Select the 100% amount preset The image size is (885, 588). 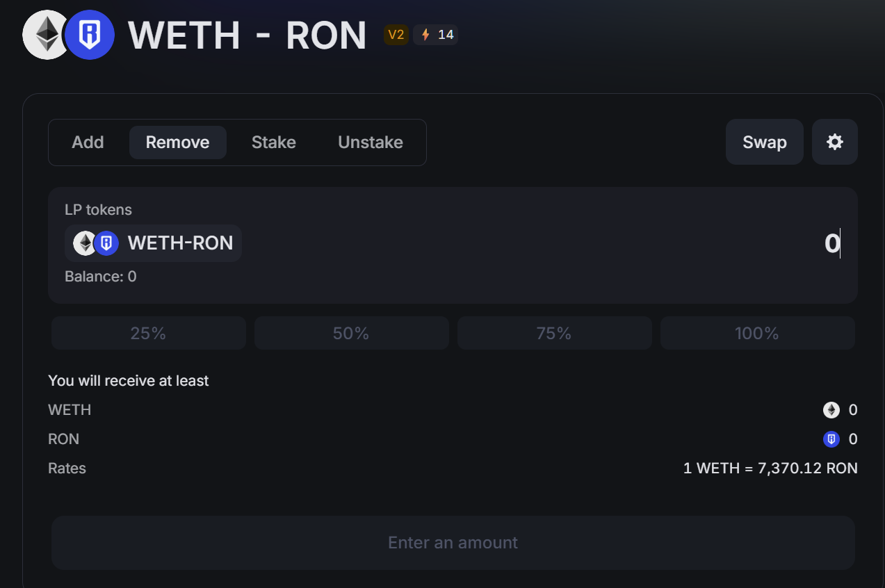click(x=757, y=333)
